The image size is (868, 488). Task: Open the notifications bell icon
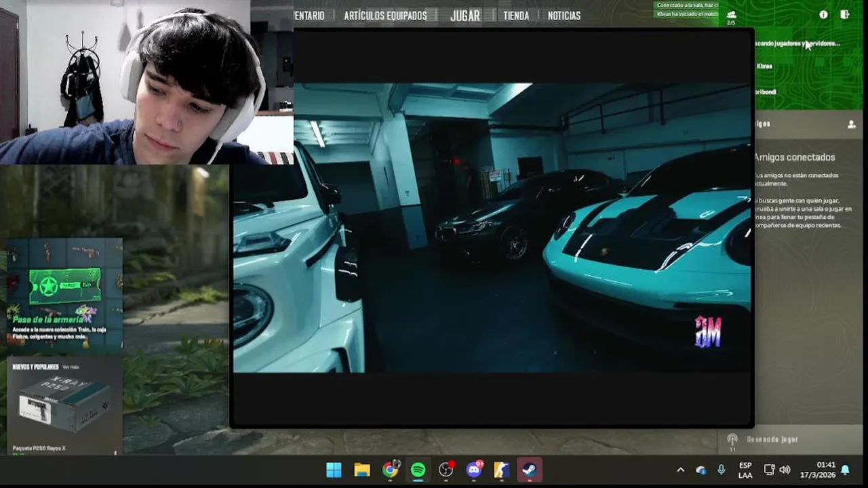tap(845, 470)
